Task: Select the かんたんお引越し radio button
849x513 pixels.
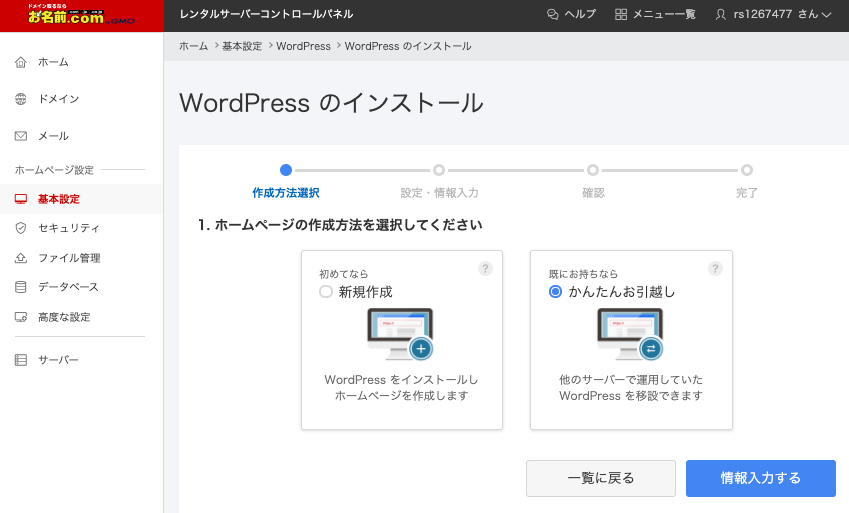Action: [555, 292]
